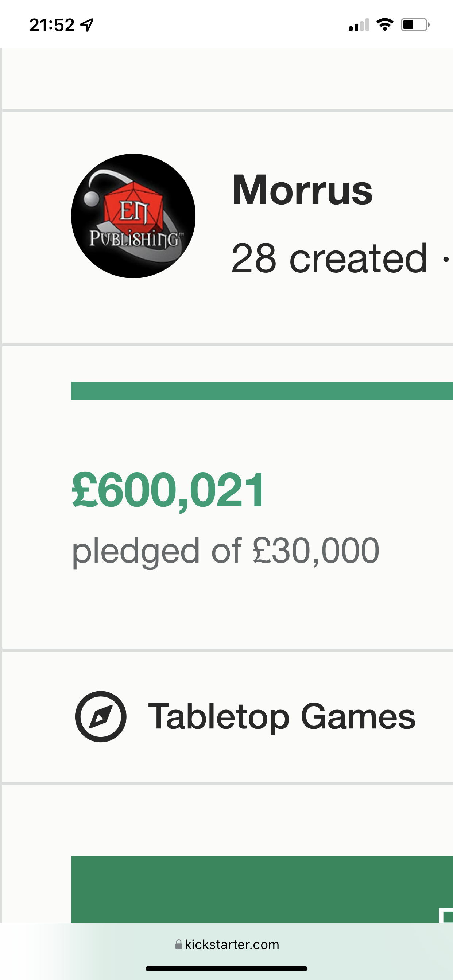Tap the empty card above the creator section

[227, 79]
